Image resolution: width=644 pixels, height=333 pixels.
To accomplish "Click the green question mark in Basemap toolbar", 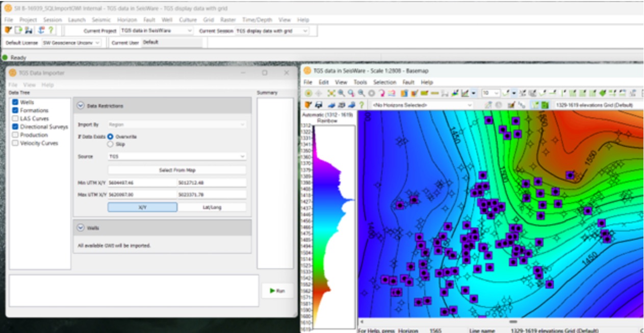I will pyautogui.click(x=362, y=105).
